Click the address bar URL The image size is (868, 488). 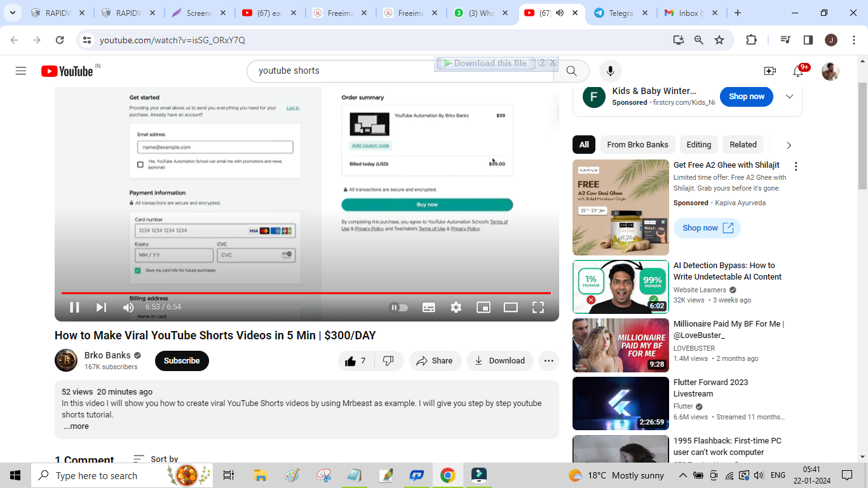172,40
